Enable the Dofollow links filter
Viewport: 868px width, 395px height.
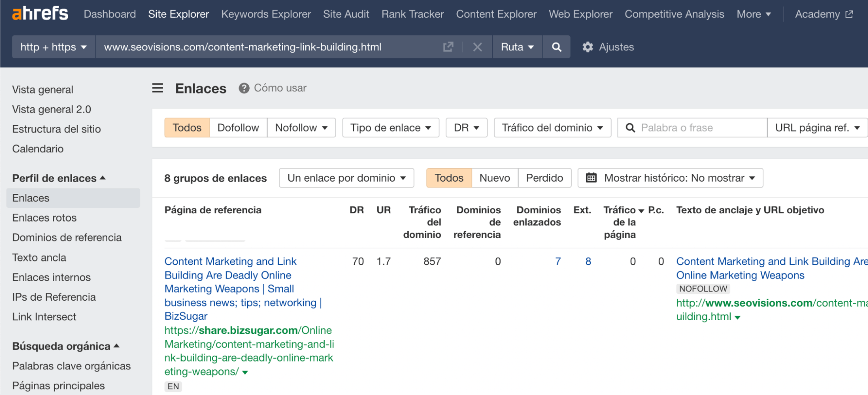click(x=238, y=127)
